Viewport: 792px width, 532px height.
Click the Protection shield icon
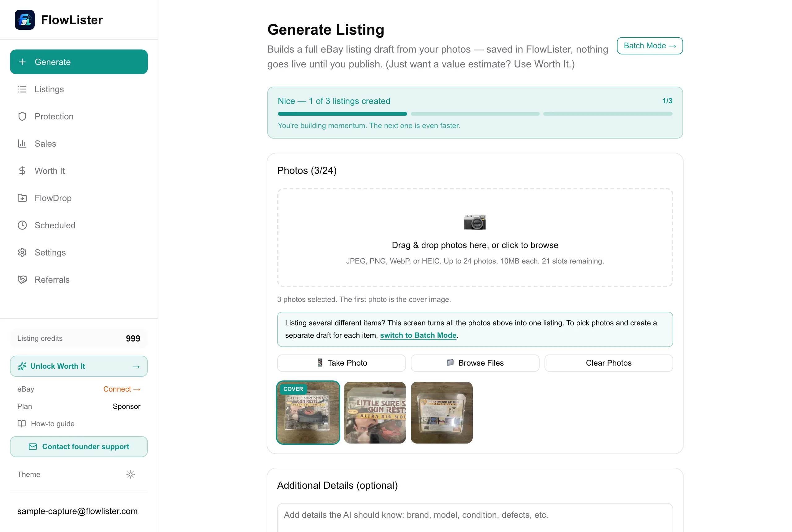[22, 116]
